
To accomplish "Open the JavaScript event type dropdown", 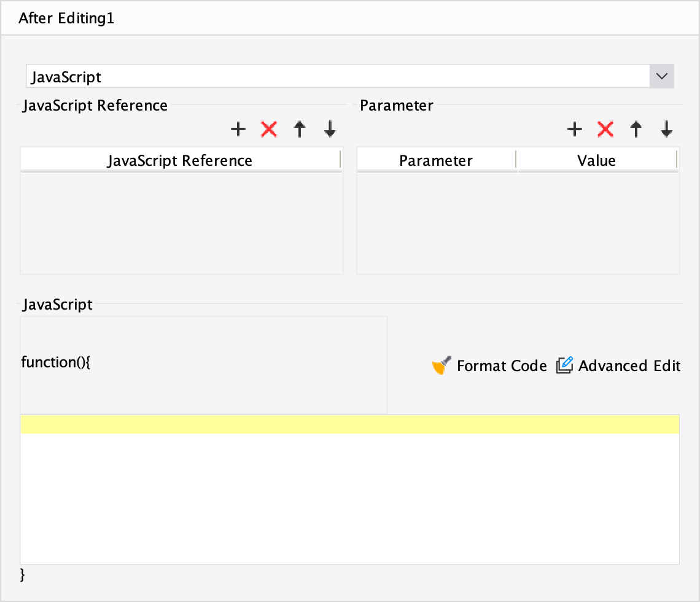I will pos(349,76).
